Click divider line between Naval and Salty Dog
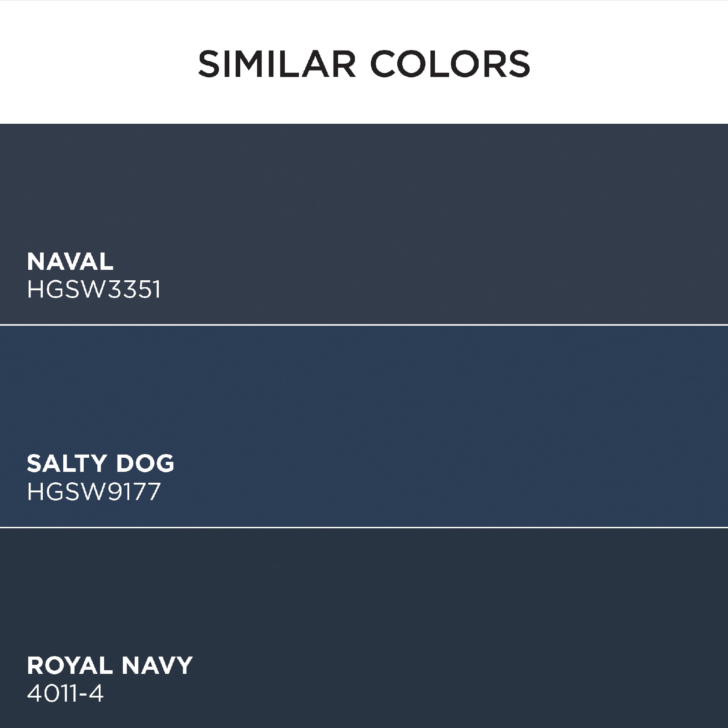Screen dimensions: 728x728 [364, 325]
